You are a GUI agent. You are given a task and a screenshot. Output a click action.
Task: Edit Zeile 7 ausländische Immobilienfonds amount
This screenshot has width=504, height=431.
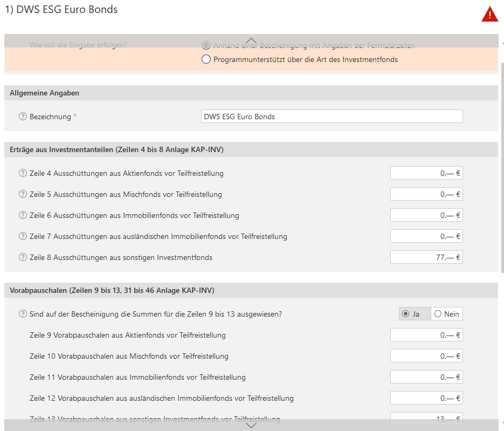[426, 236]
